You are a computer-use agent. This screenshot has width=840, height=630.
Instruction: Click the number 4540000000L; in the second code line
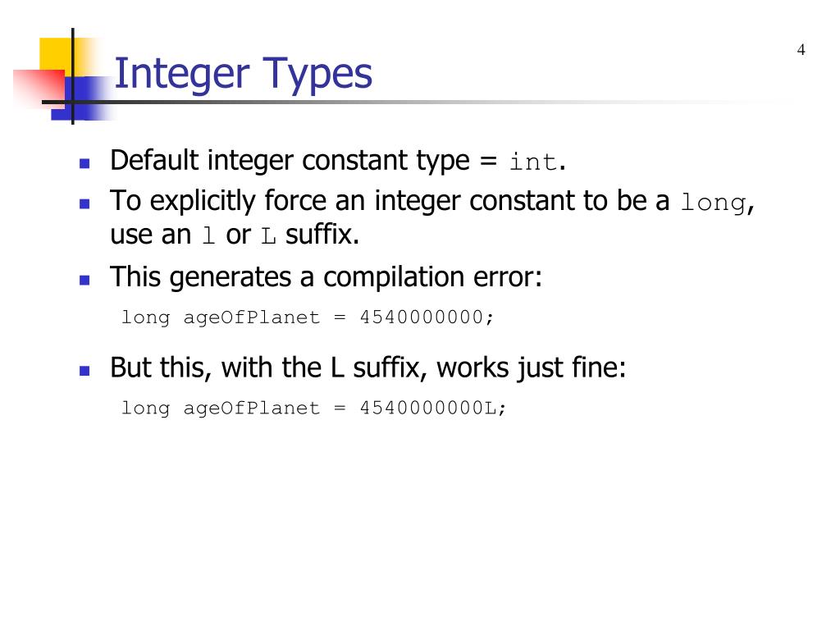(433, 409)
